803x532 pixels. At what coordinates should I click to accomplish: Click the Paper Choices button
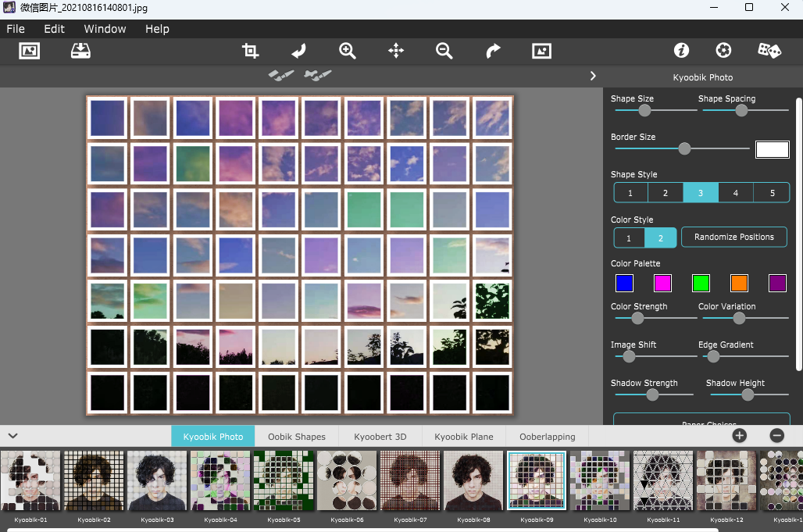click(x=701, y=420)
